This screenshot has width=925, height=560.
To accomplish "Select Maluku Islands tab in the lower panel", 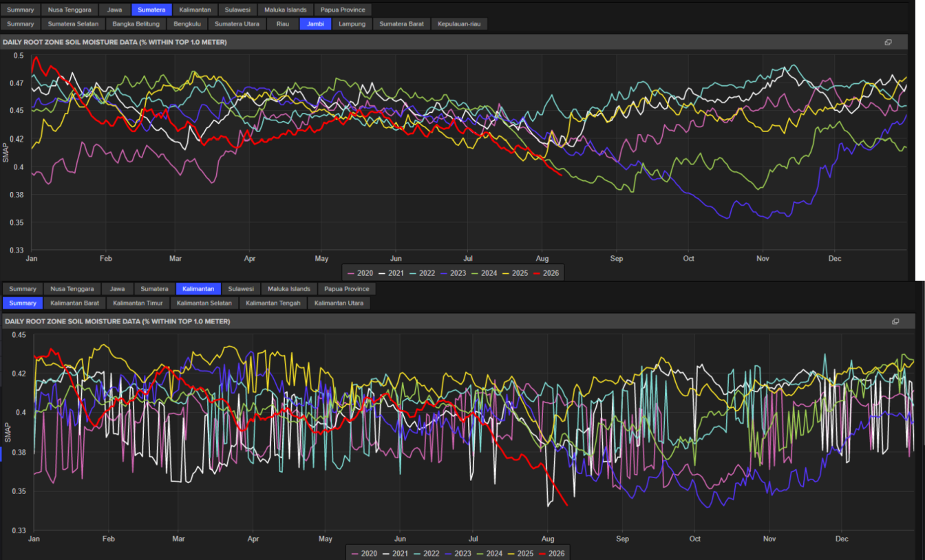I will click(x=289, y=289).
